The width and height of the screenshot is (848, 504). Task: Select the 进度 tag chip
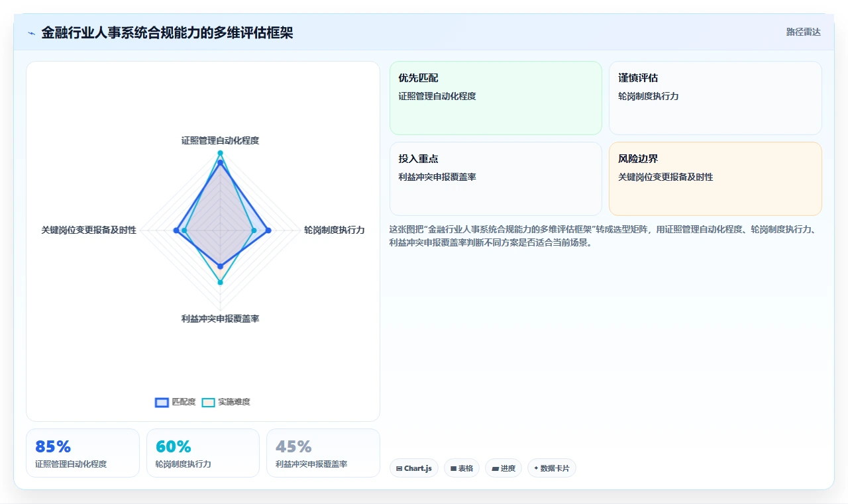pos(503,468)
